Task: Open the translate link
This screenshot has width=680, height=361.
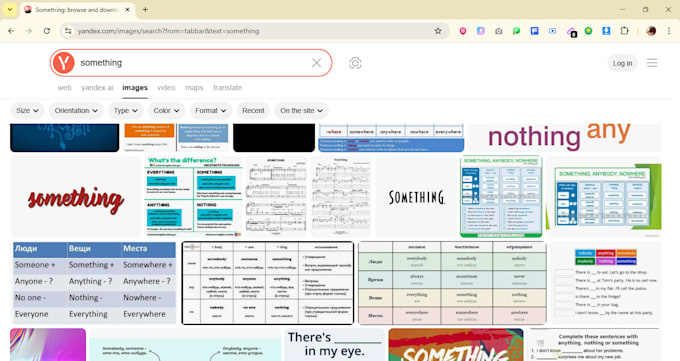Action: click(227, 88)
